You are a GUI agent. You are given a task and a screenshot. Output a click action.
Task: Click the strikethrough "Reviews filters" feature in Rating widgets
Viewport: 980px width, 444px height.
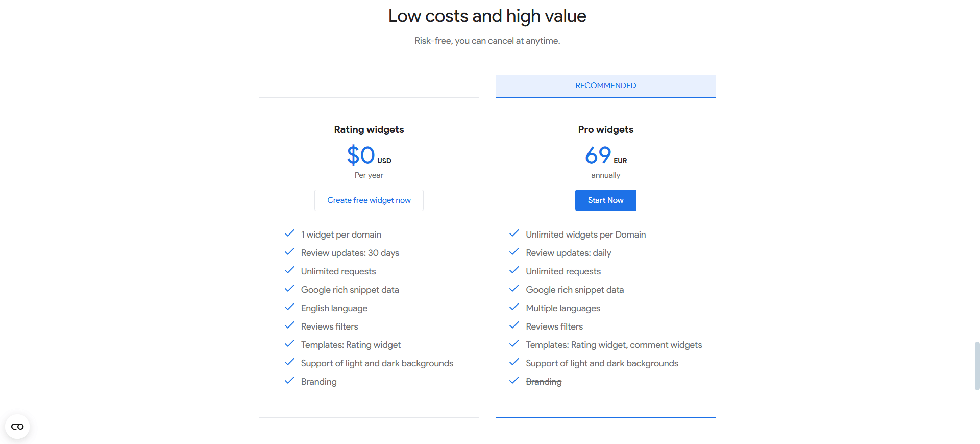(x=329, y=326)
